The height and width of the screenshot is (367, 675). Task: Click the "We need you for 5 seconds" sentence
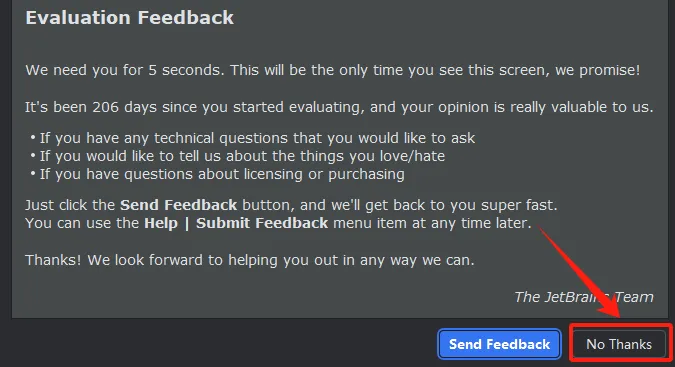pos(125,70)
